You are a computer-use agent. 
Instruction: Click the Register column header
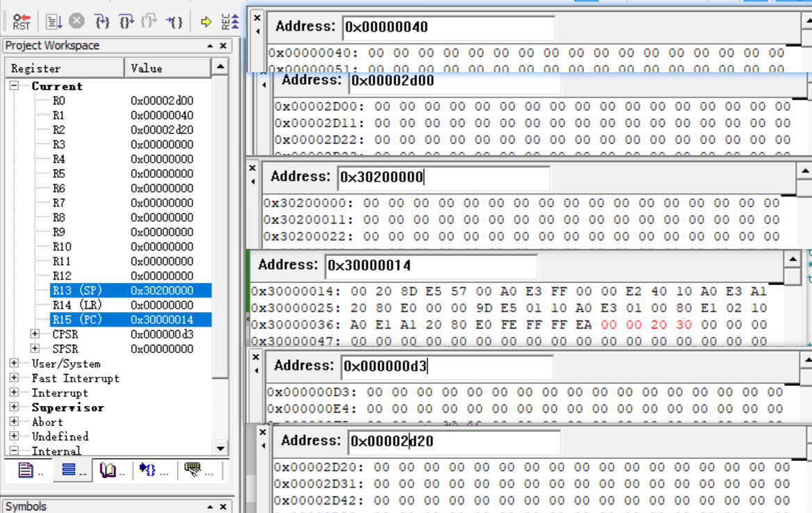pos(65,68)
